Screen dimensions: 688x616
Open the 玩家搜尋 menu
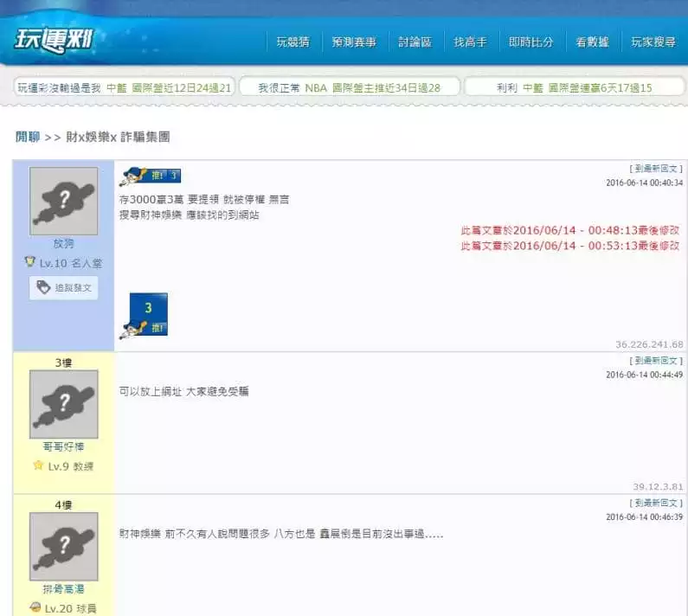[653, 42]
